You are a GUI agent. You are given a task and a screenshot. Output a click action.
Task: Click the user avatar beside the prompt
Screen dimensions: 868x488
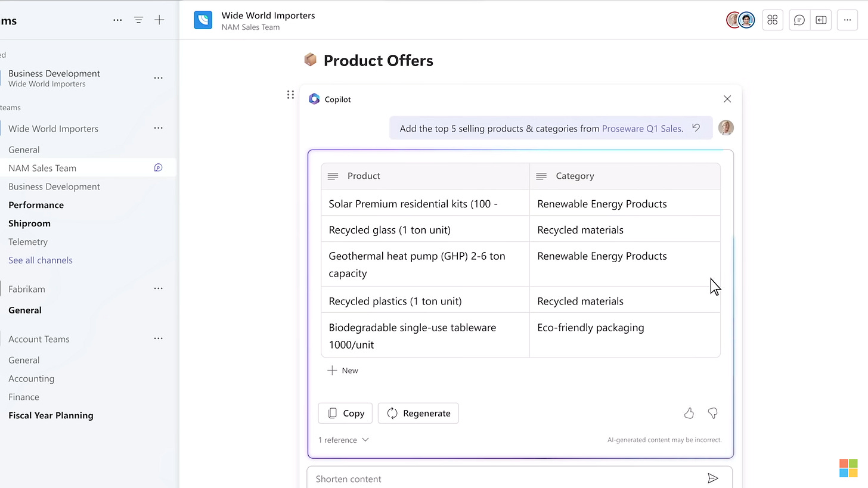click(726, 128)
